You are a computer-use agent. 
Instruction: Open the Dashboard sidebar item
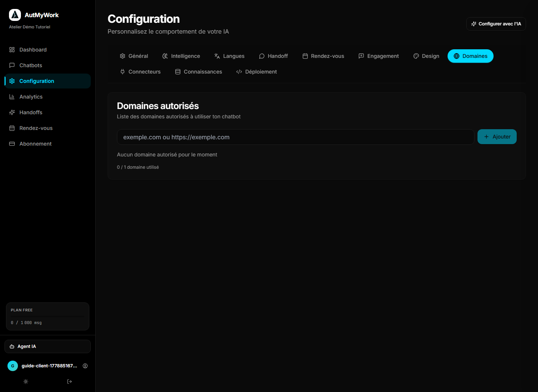click(47, 50)
